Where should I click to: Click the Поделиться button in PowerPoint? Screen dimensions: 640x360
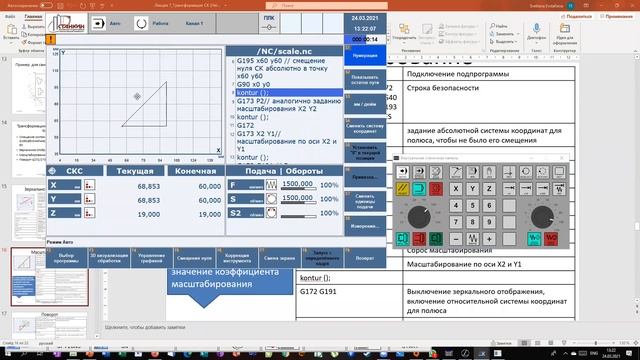click(576, 16)
